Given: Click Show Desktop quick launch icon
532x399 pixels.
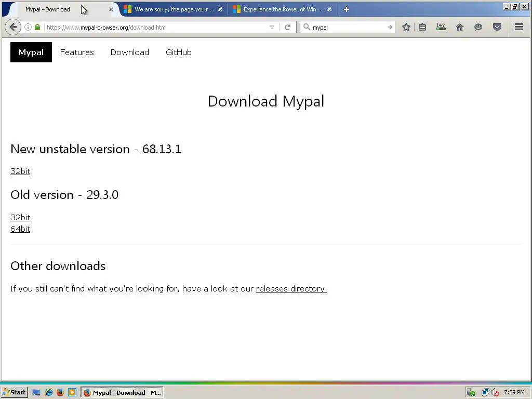Looking at the screenshot, I should pyautogui.click(x=36, y=393).
